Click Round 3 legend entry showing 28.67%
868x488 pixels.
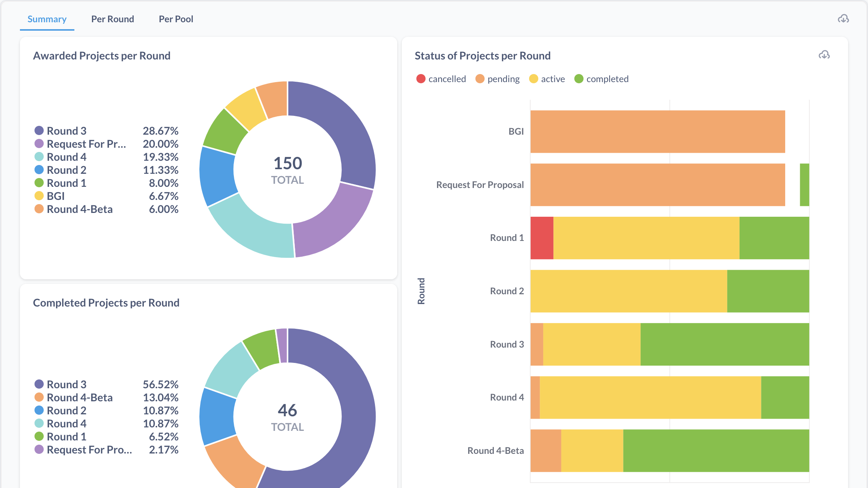point(106,131)
